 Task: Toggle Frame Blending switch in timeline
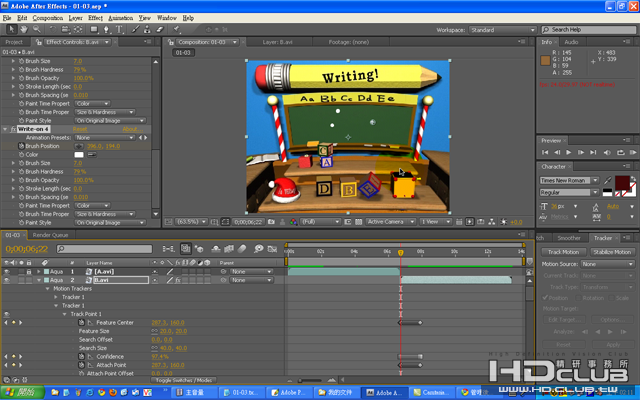pyautogui.click(x=229, y=249)
